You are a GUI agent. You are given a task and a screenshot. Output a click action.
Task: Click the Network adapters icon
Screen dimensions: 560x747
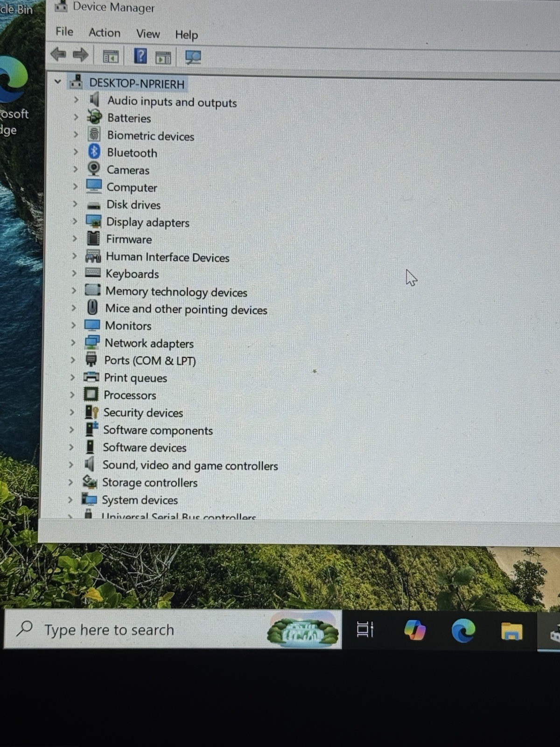pos(92,342)
